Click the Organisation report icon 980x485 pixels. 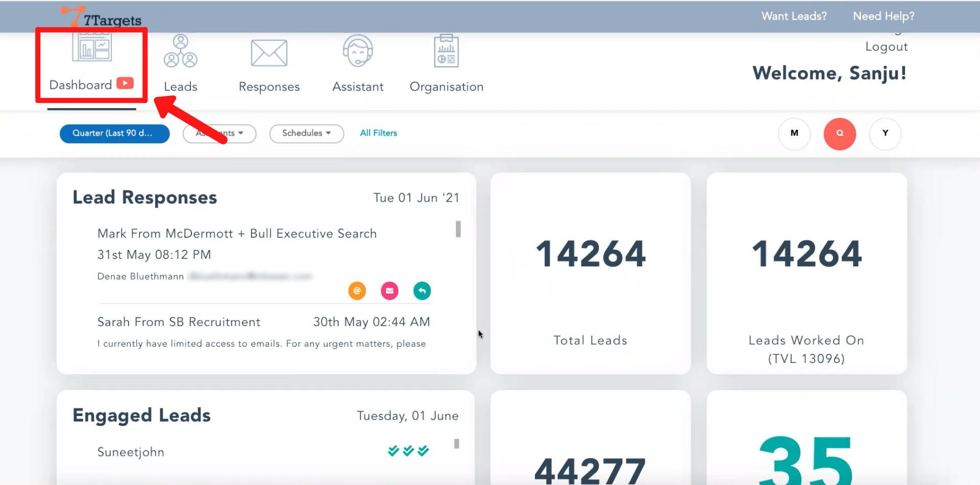pyautogui.click(x=446, y=51)
